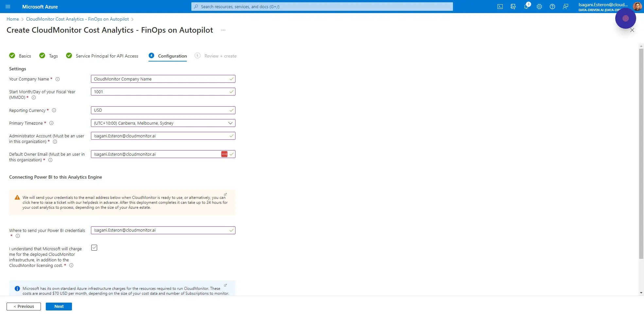Image resolution: width=644 pixels, height=317 pixels.
Task: Show info tooltip for Your Company Name
Action: tap(58, 79)
